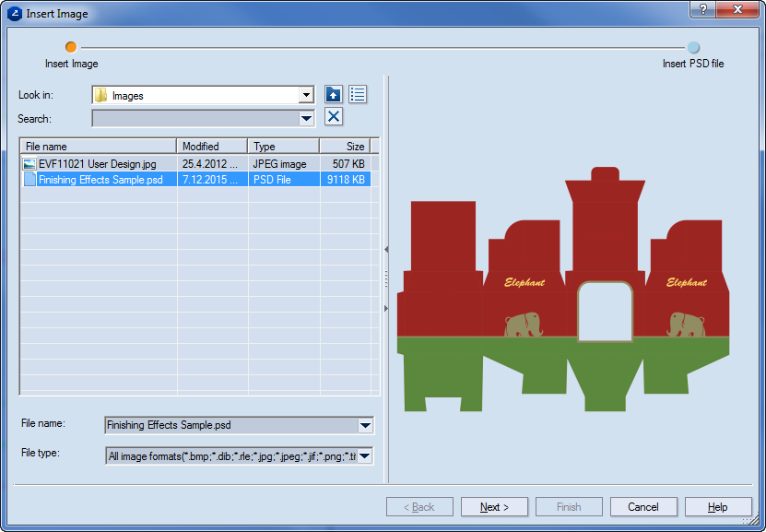This screenshot has width=766, height=532.
Task: Open the File name dropdown arrow
Action: point(365,425)
